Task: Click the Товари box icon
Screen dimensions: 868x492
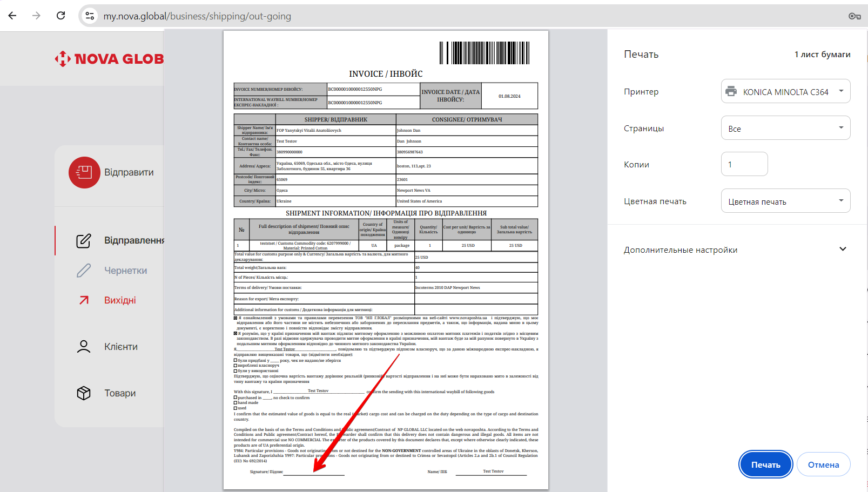Action: point(84,393)
